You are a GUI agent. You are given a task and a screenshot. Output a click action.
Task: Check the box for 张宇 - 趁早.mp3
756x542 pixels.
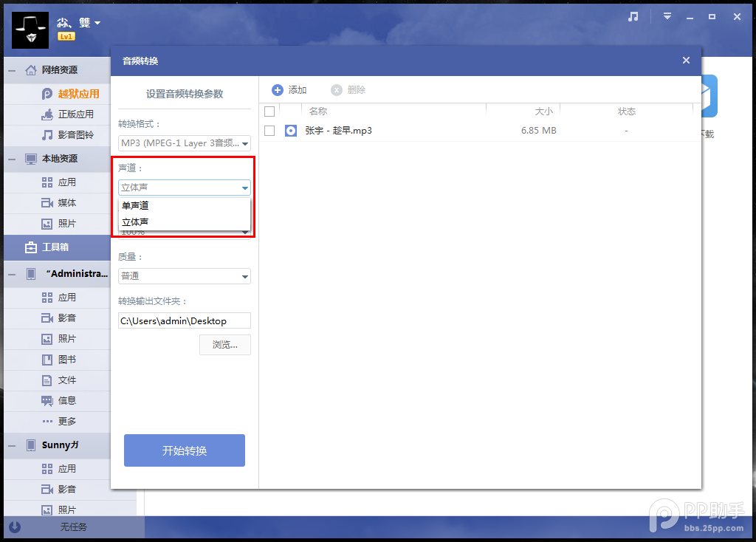pos(269,131)
